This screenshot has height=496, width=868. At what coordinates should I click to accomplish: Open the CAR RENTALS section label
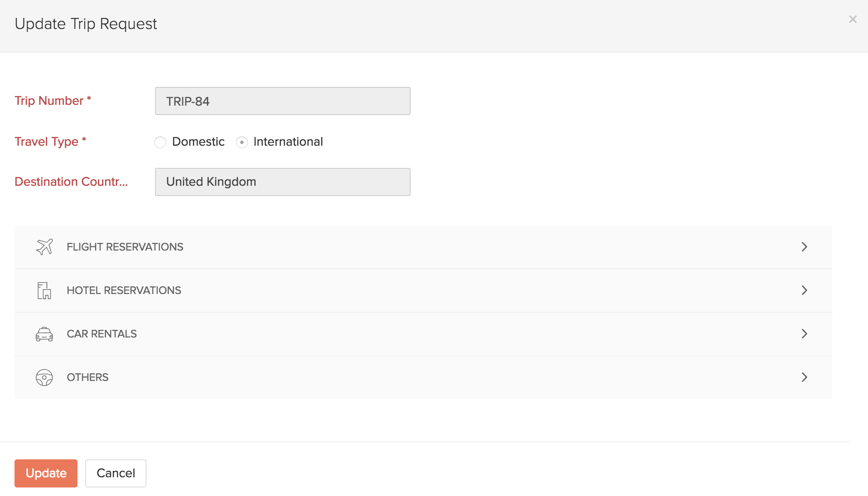(x=102, y=334)
